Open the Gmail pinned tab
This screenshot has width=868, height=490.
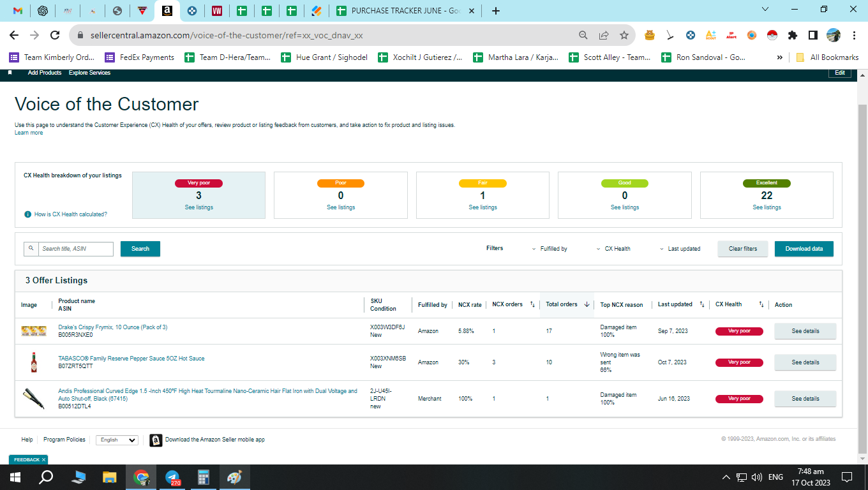[18, 11]
